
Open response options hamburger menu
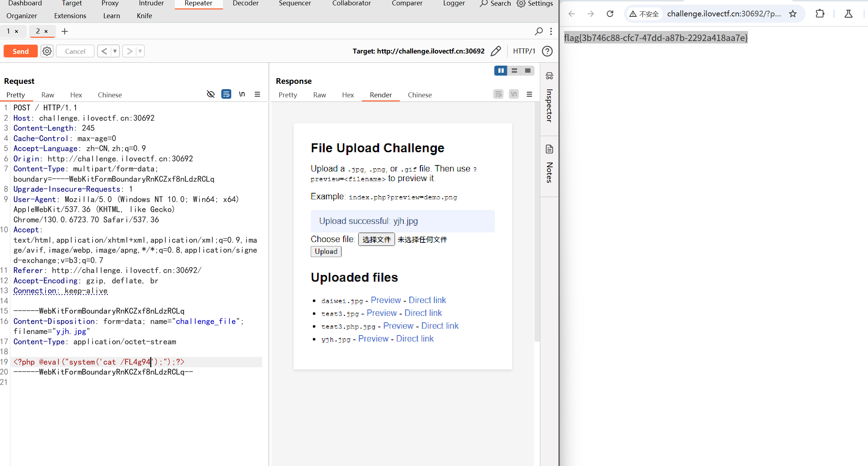[x=529, y=94]
